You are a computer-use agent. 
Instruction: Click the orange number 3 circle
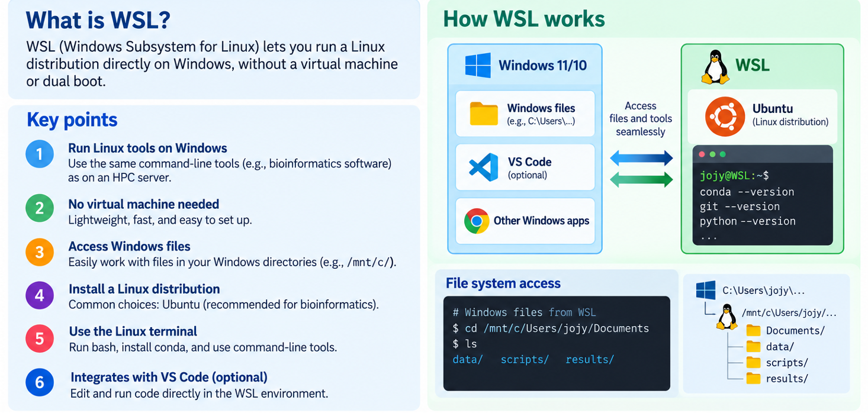point(40,252)
